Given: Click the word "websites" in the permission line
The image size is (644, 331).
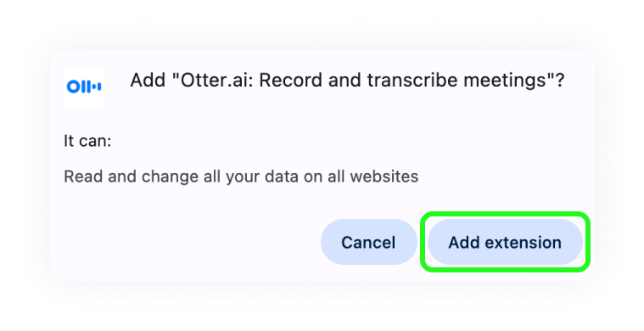Looking at the screenshot, I should [384, 177].
